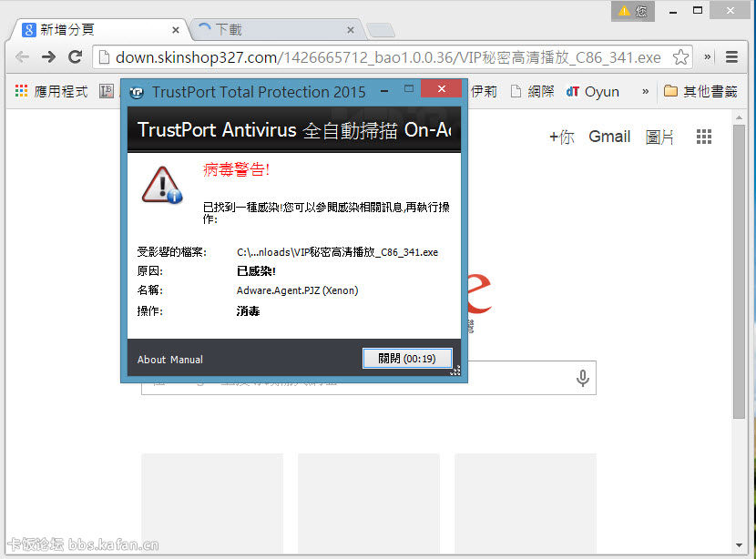Open the 應用程式 apps shortcut
Screen dimensions: 756x559
point(51,91)
